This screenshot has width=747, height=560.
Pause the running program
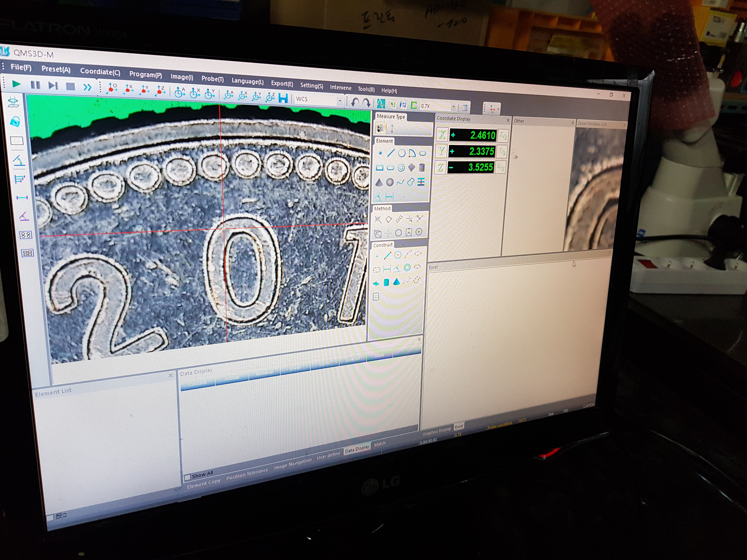tap(35, 85)
